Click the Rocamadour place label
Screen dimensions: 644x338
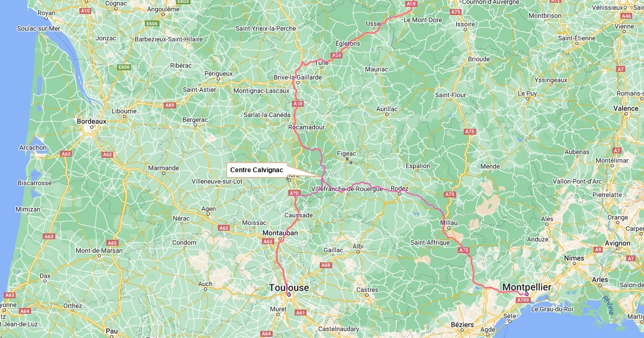(306, 127)
